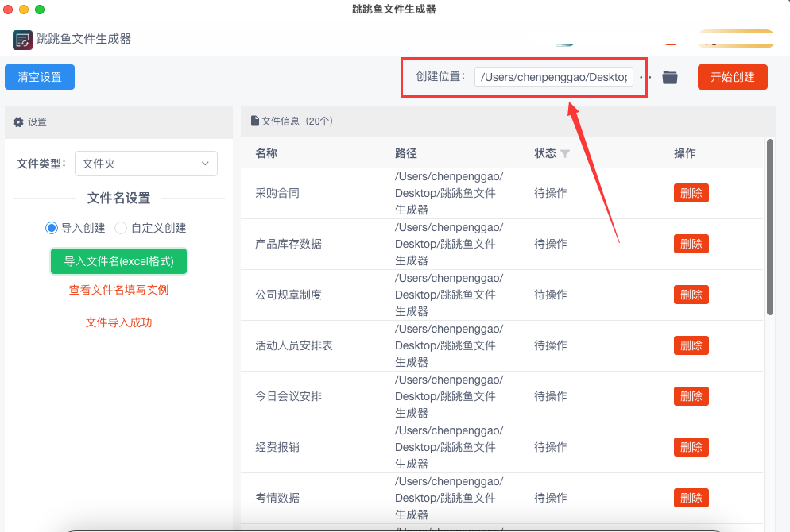Click the red 开始创建 button
Viewport: 790px width, 532px height.
[x=733, y=77]
